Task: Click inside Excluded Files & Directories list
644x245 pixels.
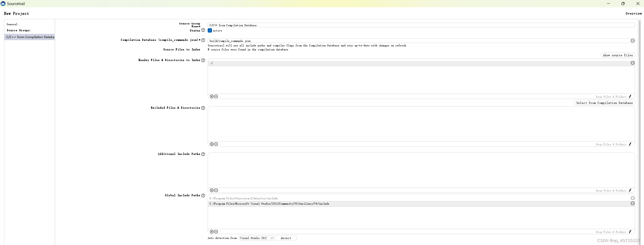Action: point(421,124)
